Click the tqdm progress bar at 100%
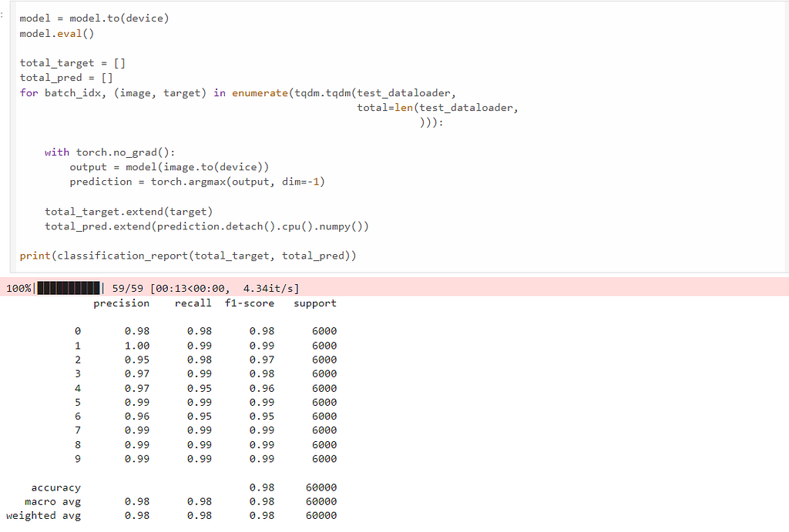 [69, 288]
